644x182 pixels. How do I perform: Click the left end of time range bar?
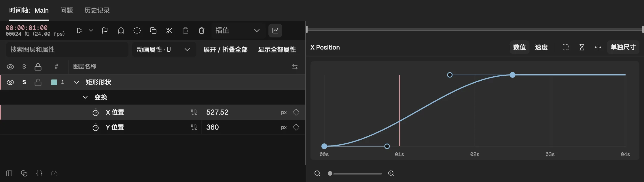(307, 29)
